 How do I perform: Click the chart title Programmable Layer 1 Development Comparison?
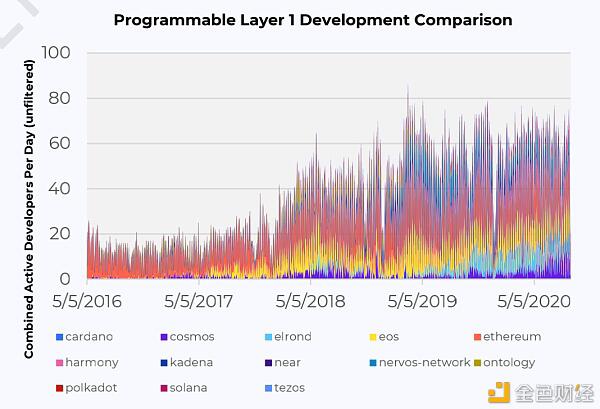[x=312, y=20]
